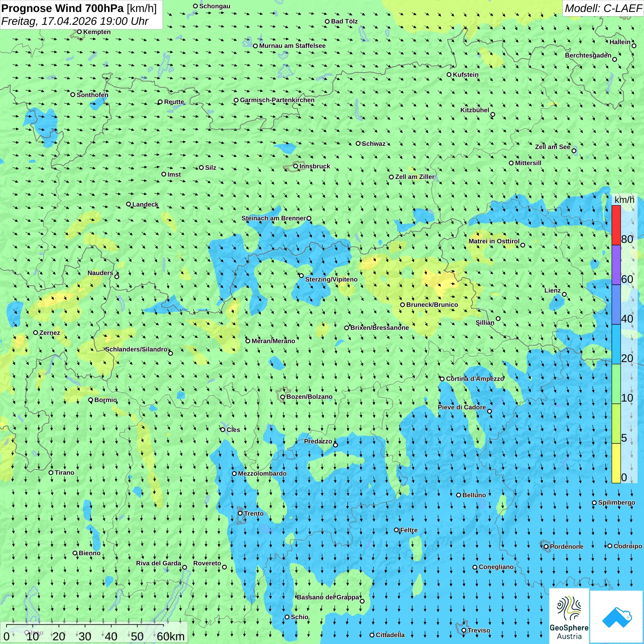Click the Schwaz location marker
Screen dimensions: 644x644
coord(358,144)
